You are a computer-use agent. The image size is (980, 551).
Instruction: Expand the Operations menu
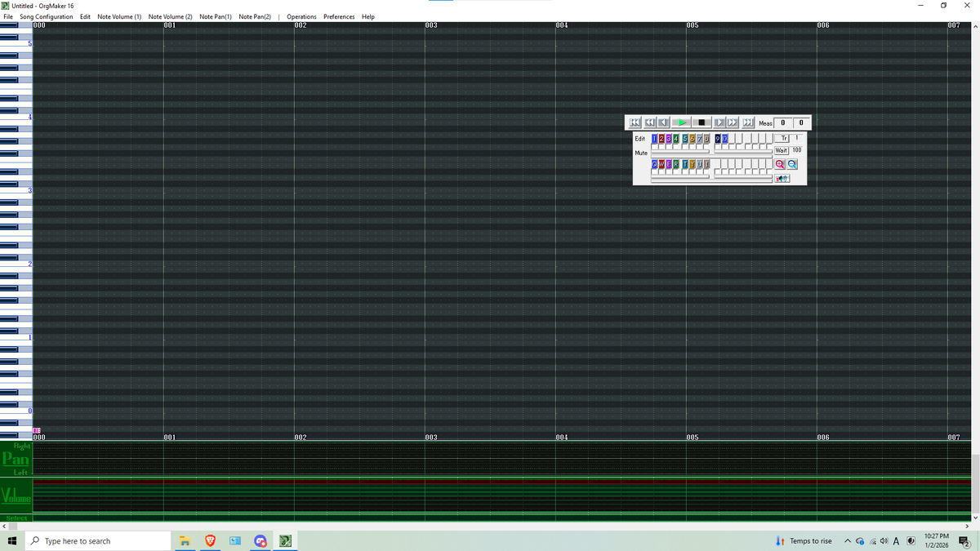click(301, 16)
